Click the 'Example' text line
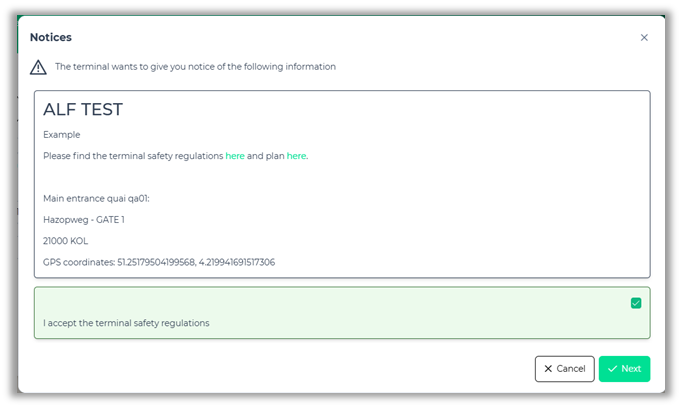 click(62, 134)
